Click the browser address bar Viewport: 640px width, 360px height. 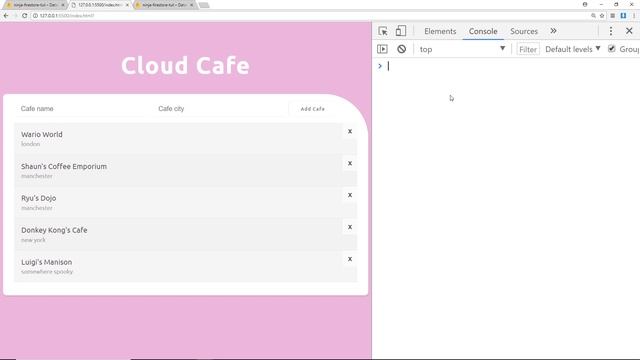coord(310,16)
